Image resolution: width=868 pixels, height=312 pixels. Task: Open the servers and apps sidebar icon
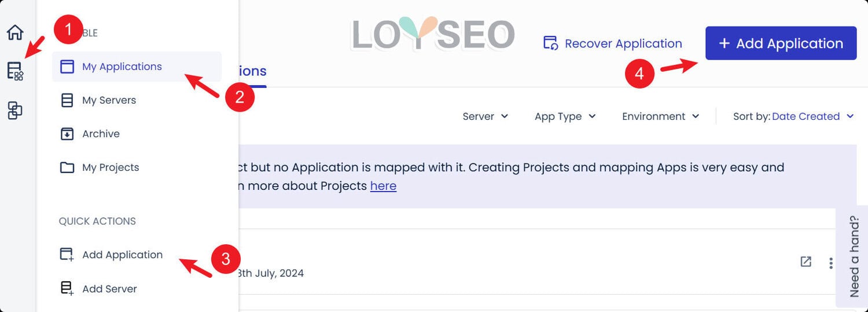[15, 71]
